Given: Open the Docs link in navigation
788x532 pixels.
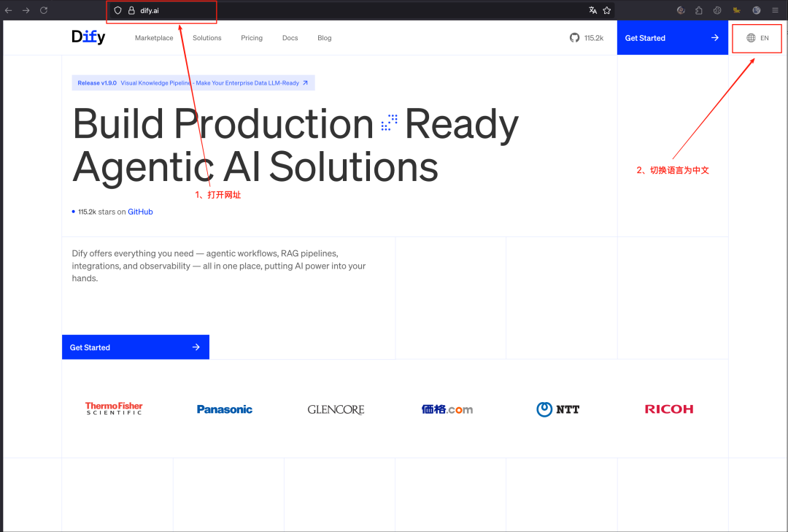Looking at the screenshot, I should [x=290, y=38].
